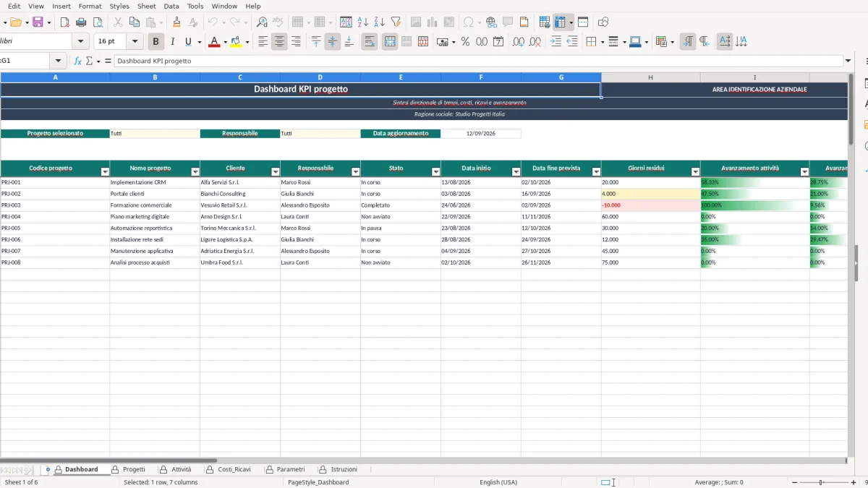Click the Cut scissors icon
This screenshot has width=868, height=488.
[x=118, y=22]
